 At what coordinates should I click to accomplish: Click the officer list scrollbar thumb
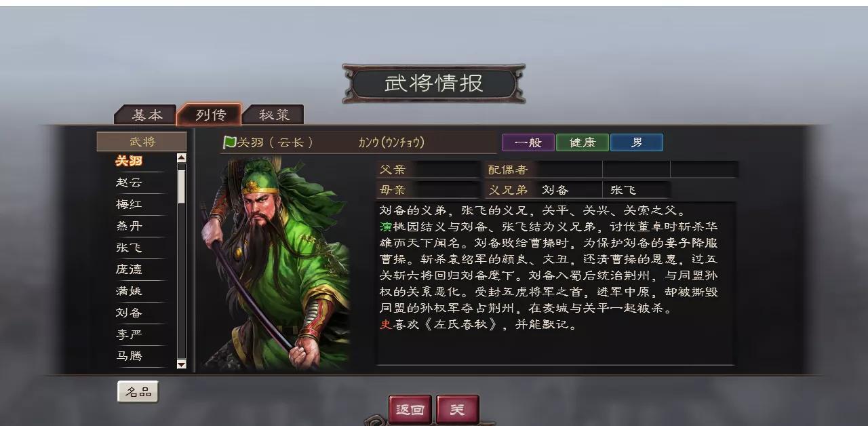(x=181, y=185)
